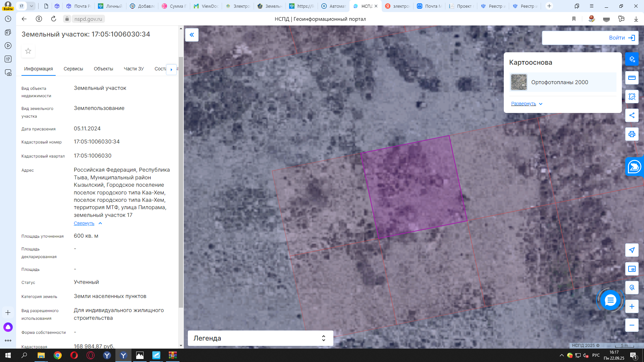The width and height of the screenshot is (644, 362).
Task: Collapse the info panel with double-arrow button
Action: 192,35
